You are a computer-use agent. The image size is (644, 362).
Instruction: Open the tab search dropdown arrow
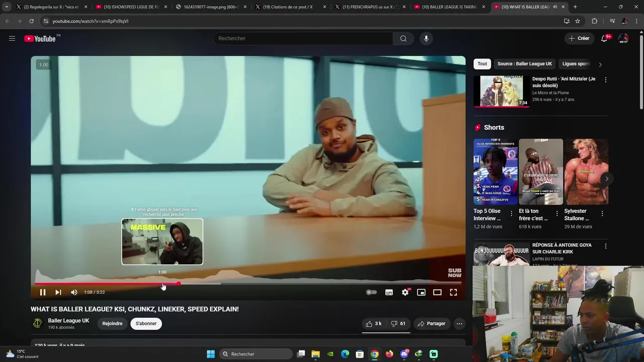[x=7, y=7]
